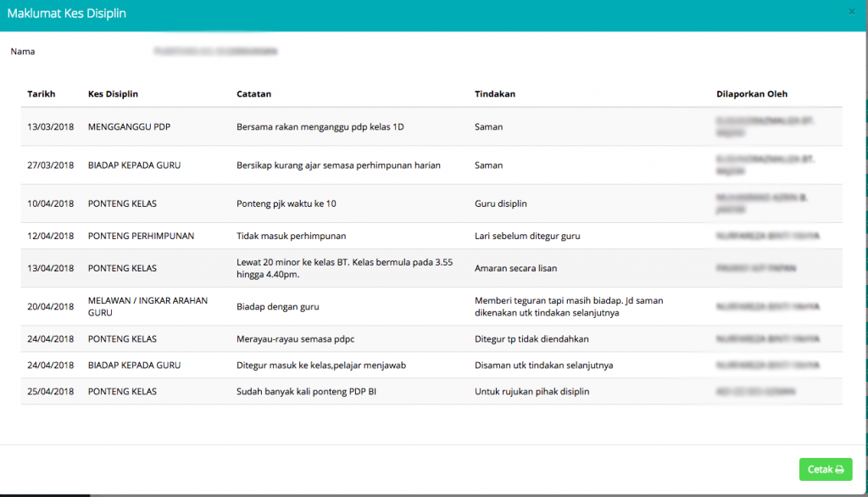This screenshot has height=497, width=868.
Task: Click the PONTENG PERHIMPUNAN case entry
Action: pyautogui.click(x=142, y=236)
